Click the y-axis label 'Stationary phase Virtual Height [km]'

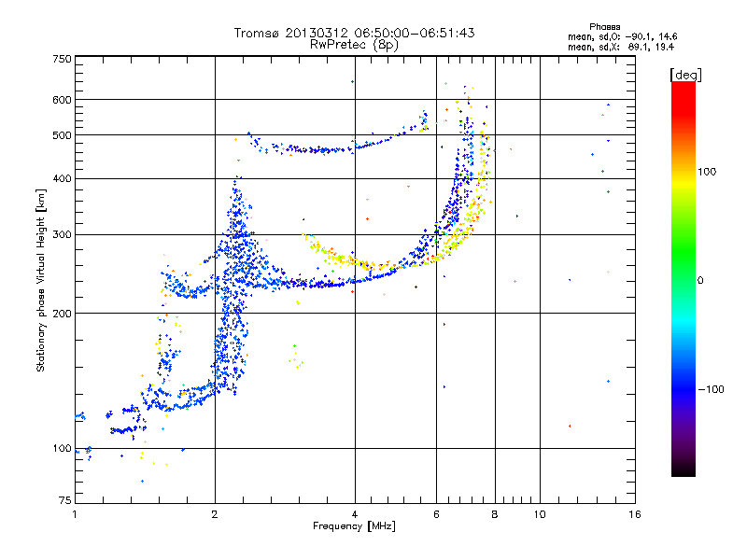coord(40,281)
